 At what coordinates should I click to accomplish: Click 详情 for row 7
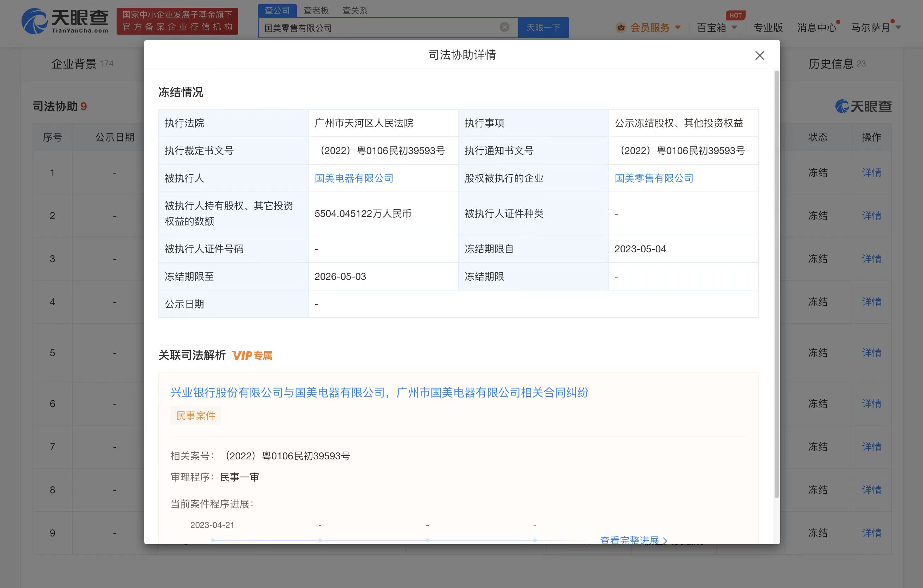pyautogui.click(x=871, y=447)
